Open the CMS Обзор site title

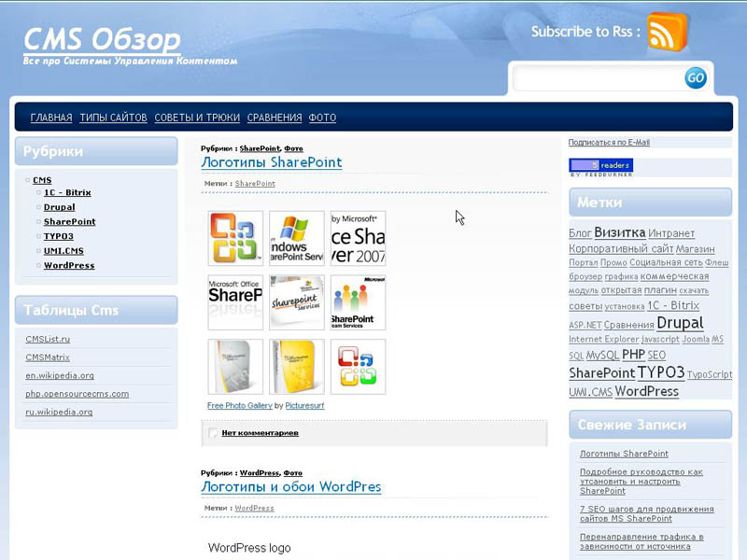pyautogui.click(x=103, y=38)
